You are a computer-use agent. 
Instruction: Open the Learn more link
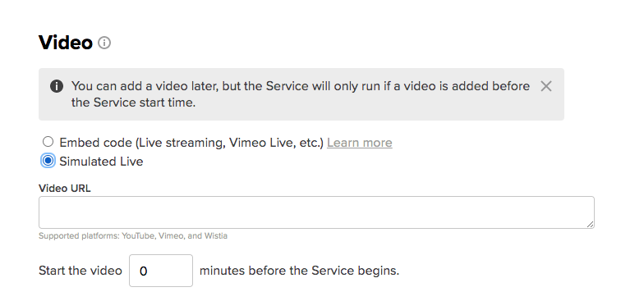pos(360,143)
